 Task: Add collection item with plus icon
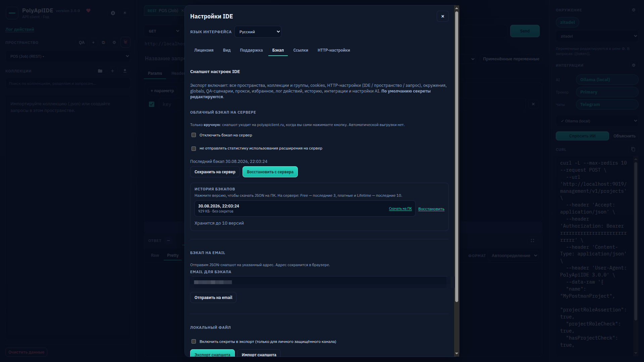(x=112, y=71)
